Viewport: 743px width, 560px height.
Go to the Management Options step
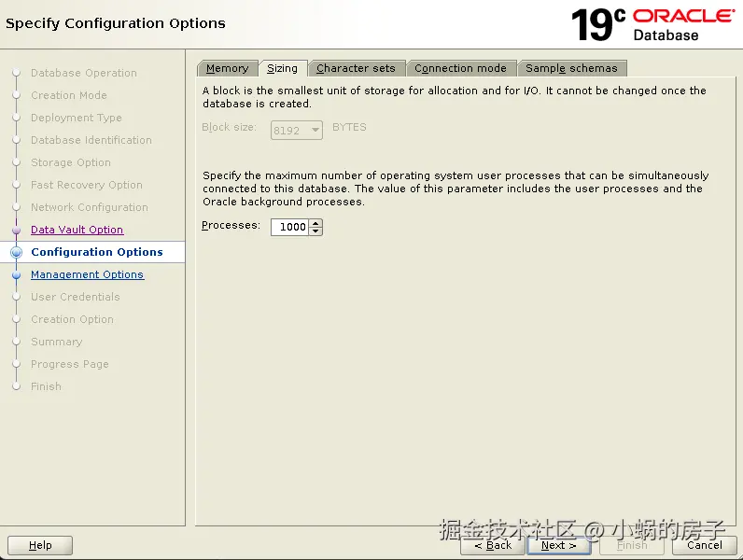click(87, 274)
